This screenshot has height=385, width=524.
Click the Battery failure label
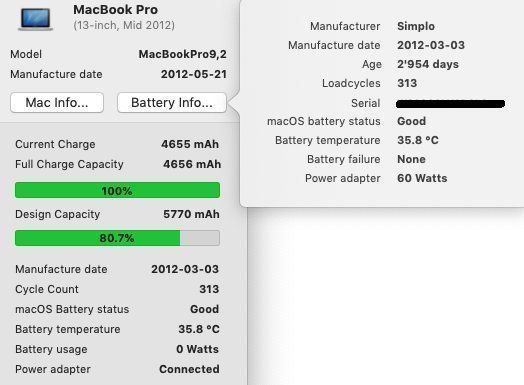(344, 159)
